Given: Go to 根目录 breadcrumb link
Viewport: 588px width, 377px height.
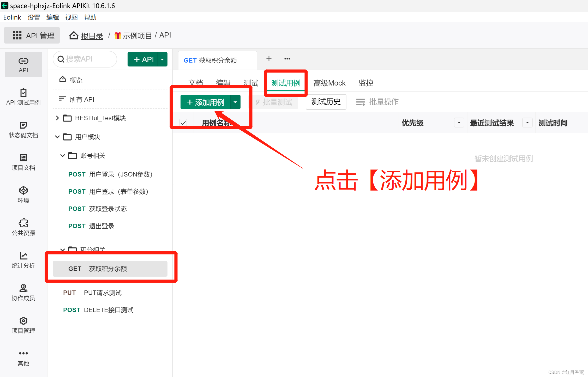Looking at the screenshot, I should click(x=92, y=36).
